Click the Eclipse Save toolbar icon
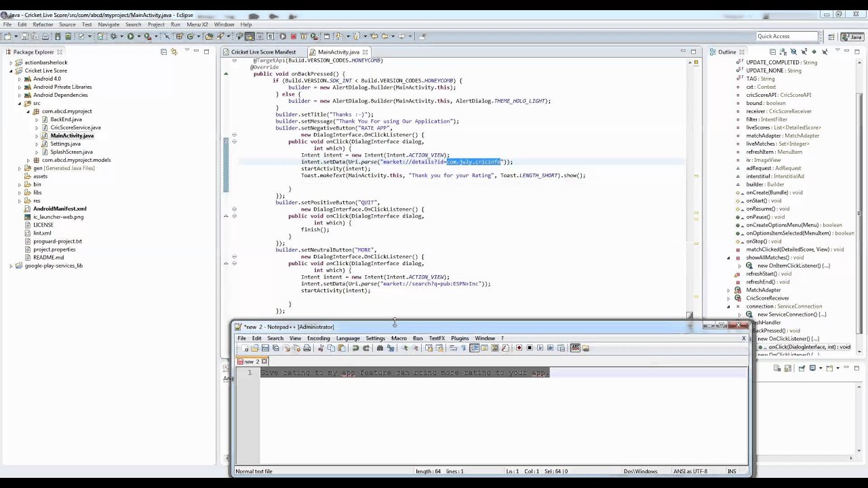Viewport: 868px width, 488px height. point(24,37)
